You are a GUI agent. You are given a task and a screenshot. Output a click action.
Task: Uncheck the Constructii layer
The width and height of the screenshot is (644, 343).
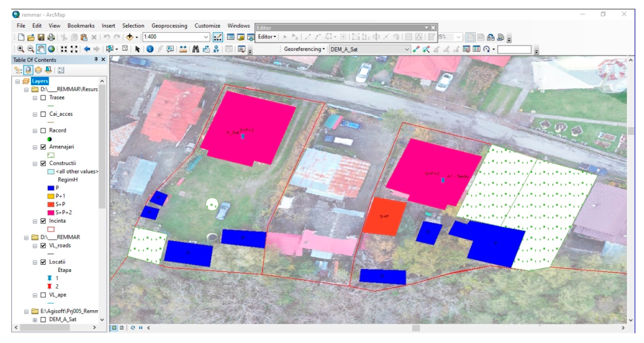(43, 163)
